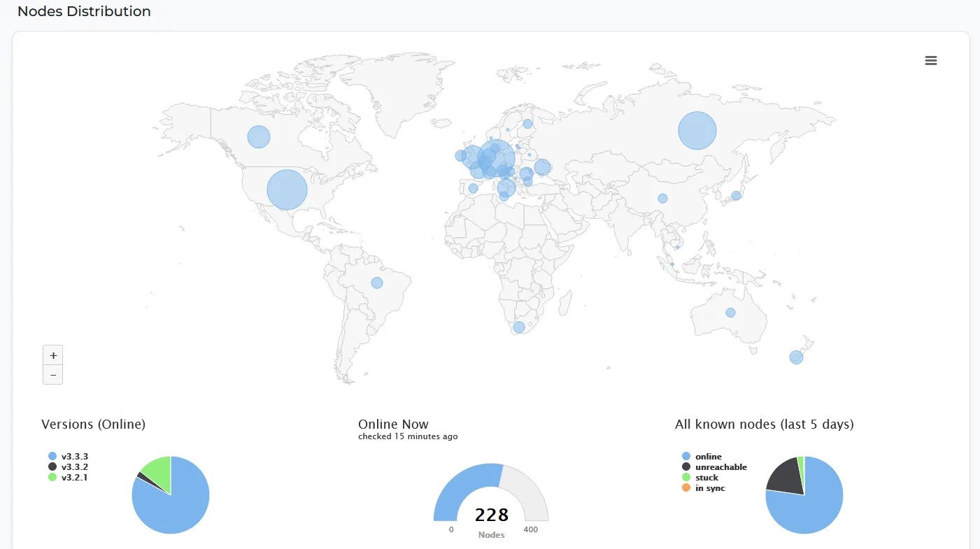Click the large node bubble over the USA

287,190
